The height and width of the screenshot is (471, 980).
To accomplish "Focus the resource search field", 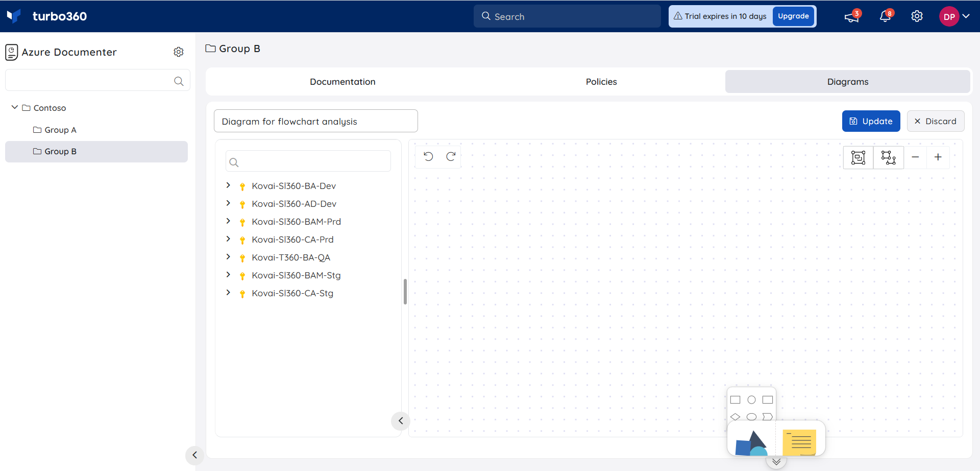I will (308, 161).
